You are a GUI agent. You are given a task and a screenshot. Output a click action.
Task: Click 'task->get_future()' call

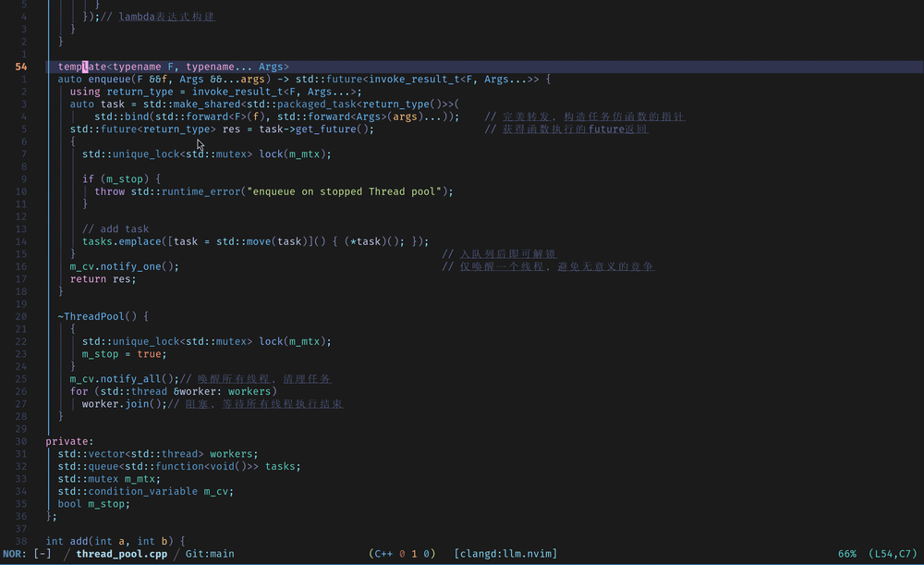coord(313,129)
